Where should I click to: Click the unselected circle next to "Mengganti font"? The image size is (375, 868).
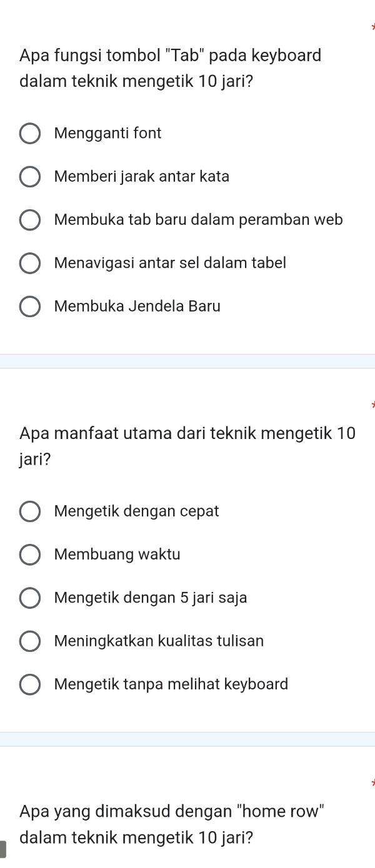coord(30,133)
